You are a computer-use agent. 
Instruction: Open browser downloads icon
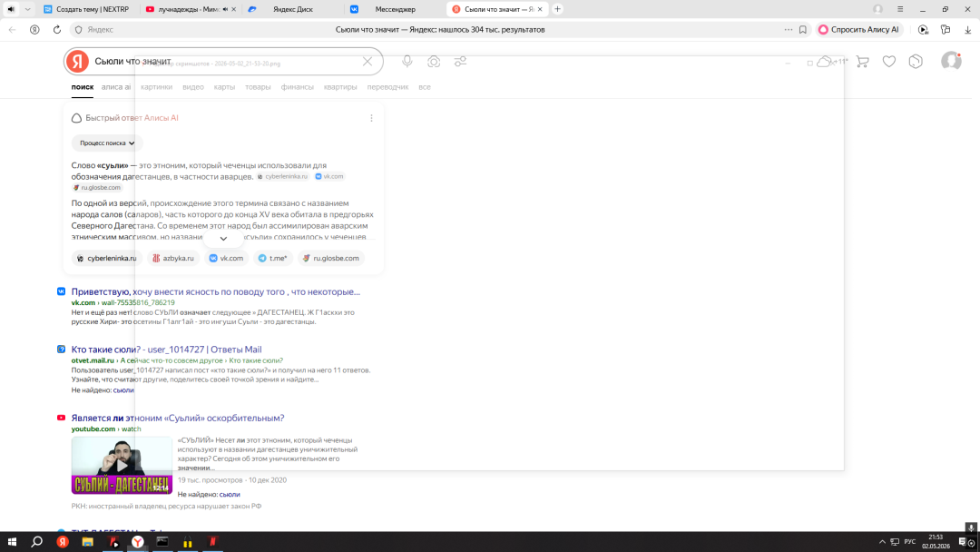pos(967,29)
